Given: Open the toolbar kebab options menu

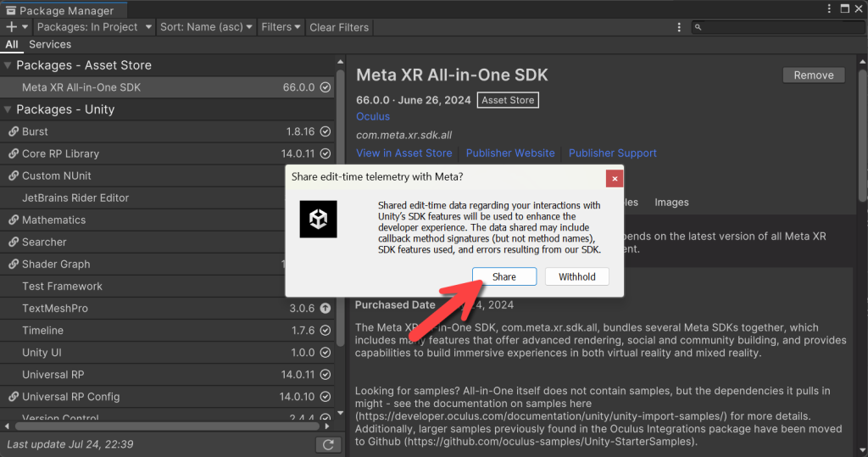Looking at the screenshot, I should (679, 27).
